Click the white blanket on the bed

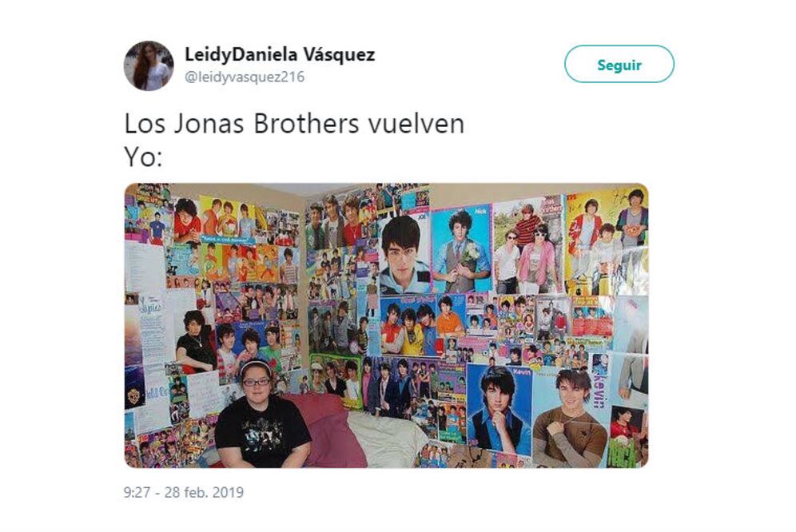click(x=389, y=439)
